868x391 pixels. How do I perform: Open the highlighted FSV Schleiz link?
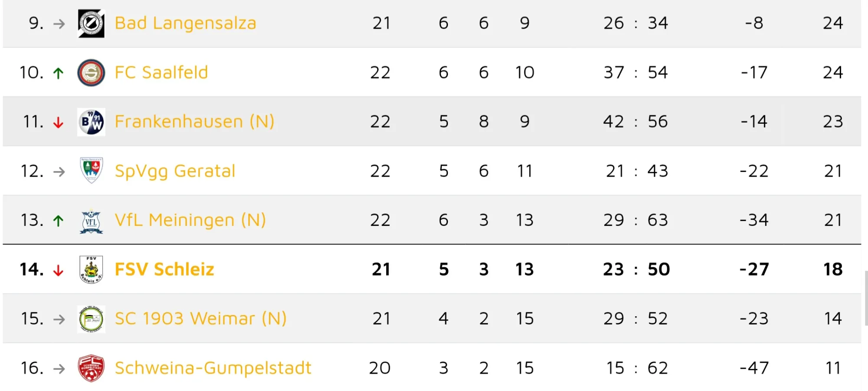(164, 269)
